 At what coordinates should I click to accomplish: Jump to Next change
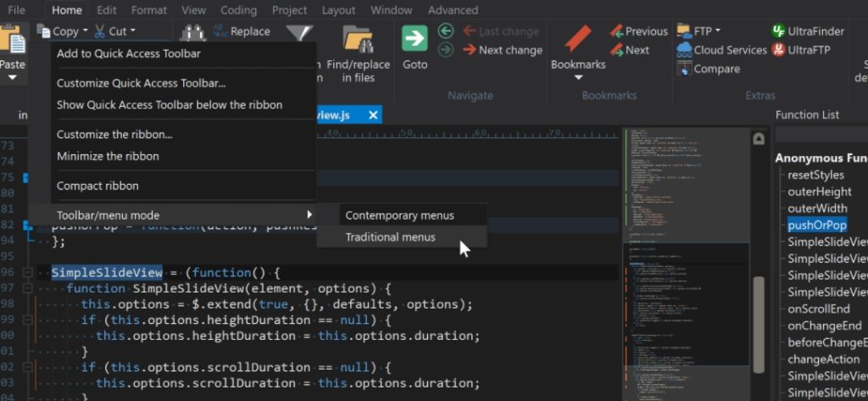[502, 50]
